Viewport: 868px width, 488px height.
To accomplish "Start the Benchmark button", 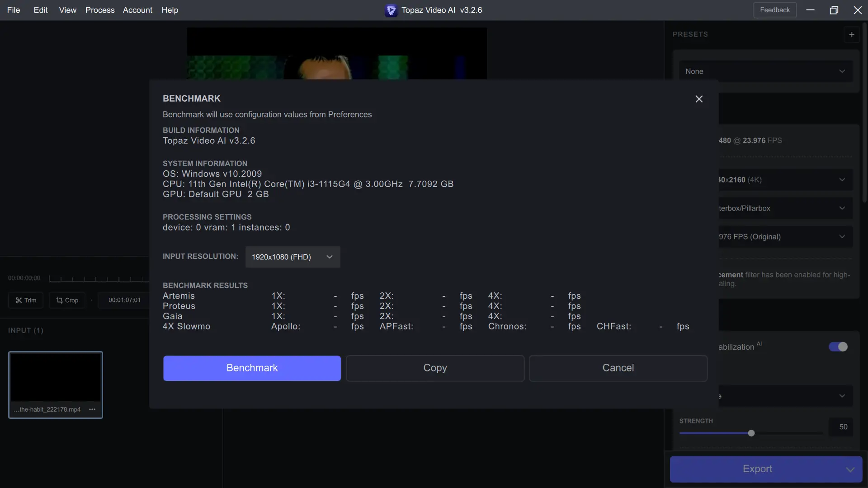I will coord(252,368).
